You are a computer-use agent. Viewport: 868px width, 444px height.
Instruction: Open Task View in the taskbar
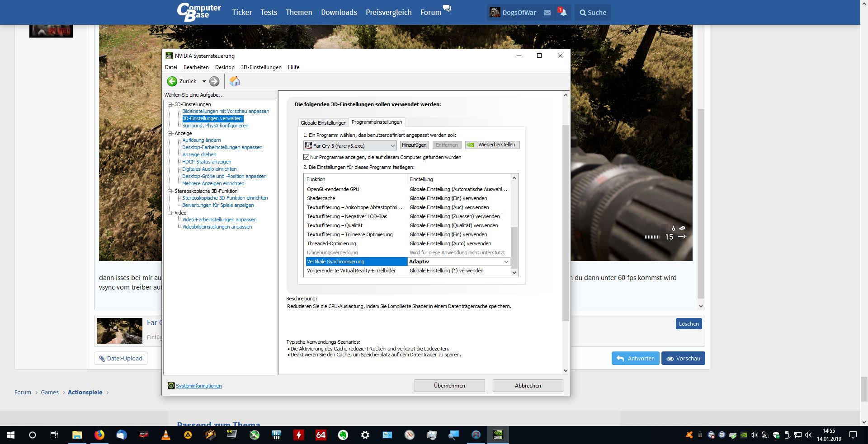pyautogui.click(x=54, y=435)
